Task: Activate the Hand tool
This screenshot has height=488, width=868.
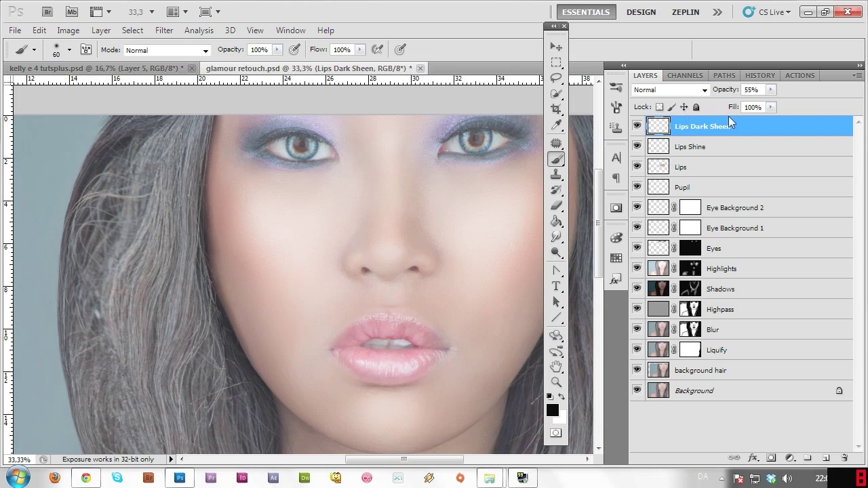Action: tap(556, 367)
